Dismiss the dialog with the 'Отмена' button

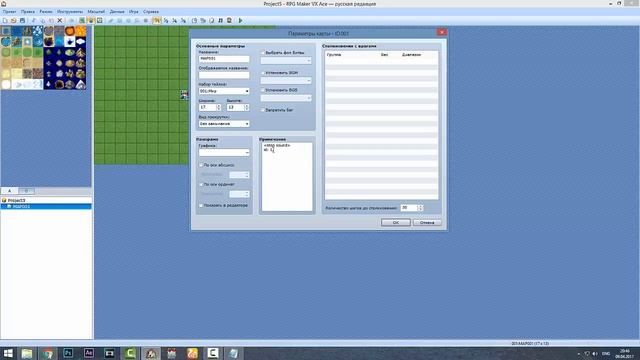coord(427,222)
